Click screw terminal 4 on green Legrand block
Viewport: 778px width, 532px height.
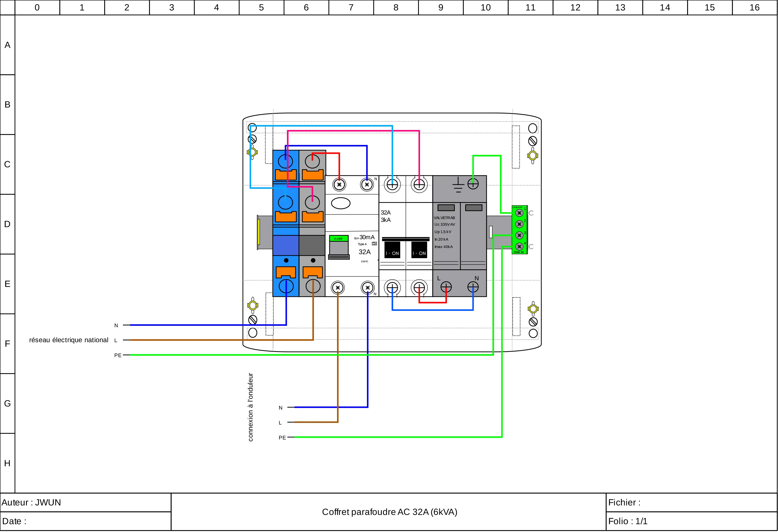tap(519, 247)
